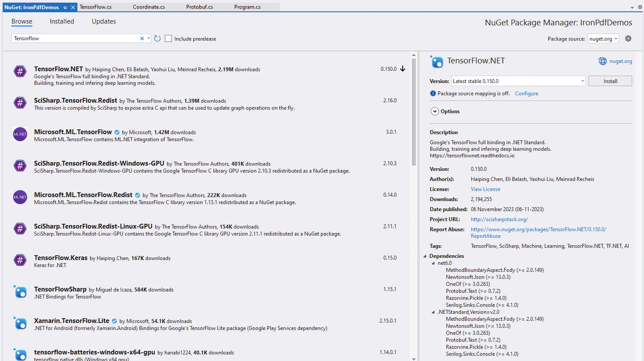This screenshot has height=361, width=644.
Task: Select the TensorFlow.Keras package title
Action: click(61, 258)
